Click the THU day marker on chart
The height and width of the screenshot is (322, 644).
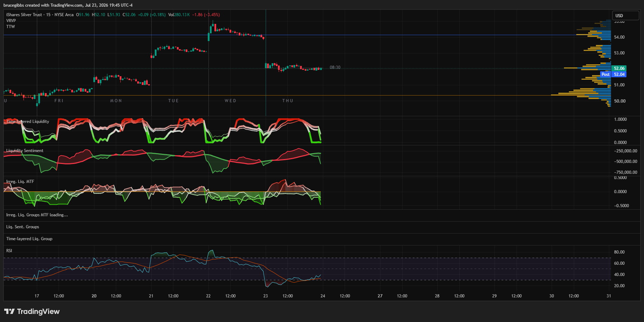coord(288,101)
